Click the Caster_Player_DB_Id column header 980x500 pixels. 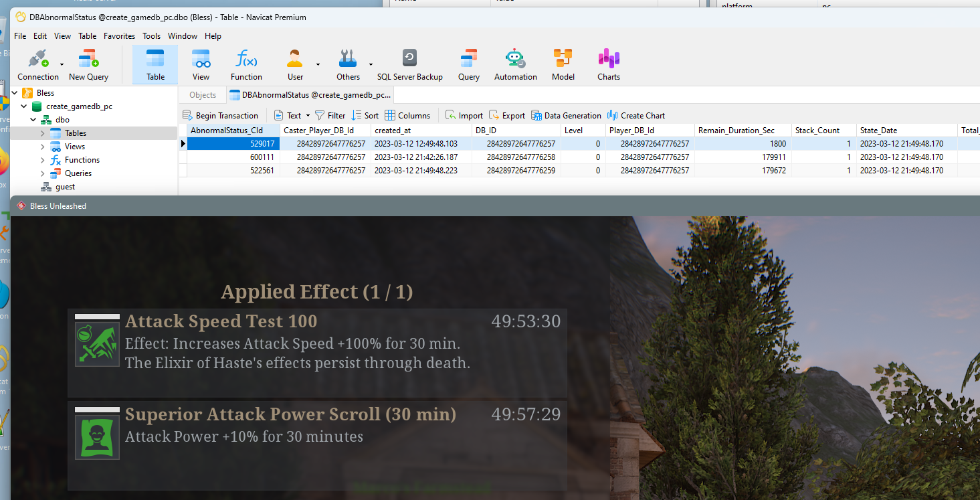325,131
